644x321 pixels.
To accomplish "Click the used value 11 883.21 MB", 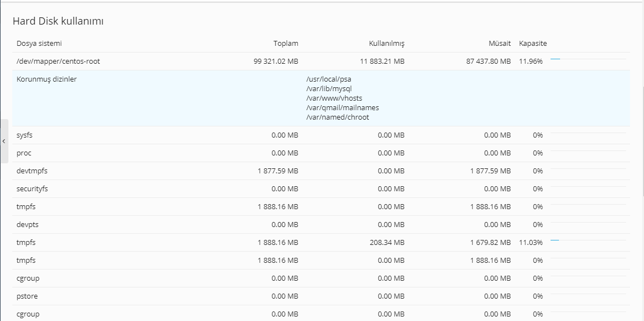I will coord(382,62).
